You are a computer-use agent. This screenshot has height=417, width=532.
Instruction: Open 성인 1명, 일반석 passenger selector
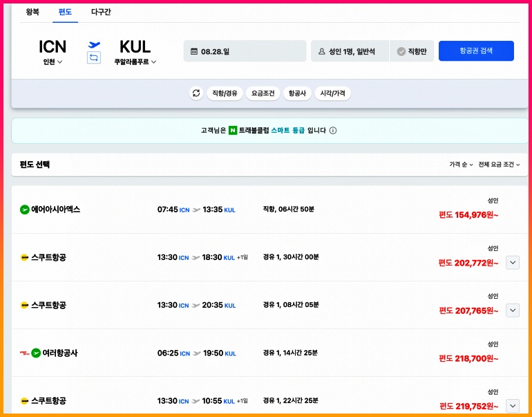click(350, 51)
